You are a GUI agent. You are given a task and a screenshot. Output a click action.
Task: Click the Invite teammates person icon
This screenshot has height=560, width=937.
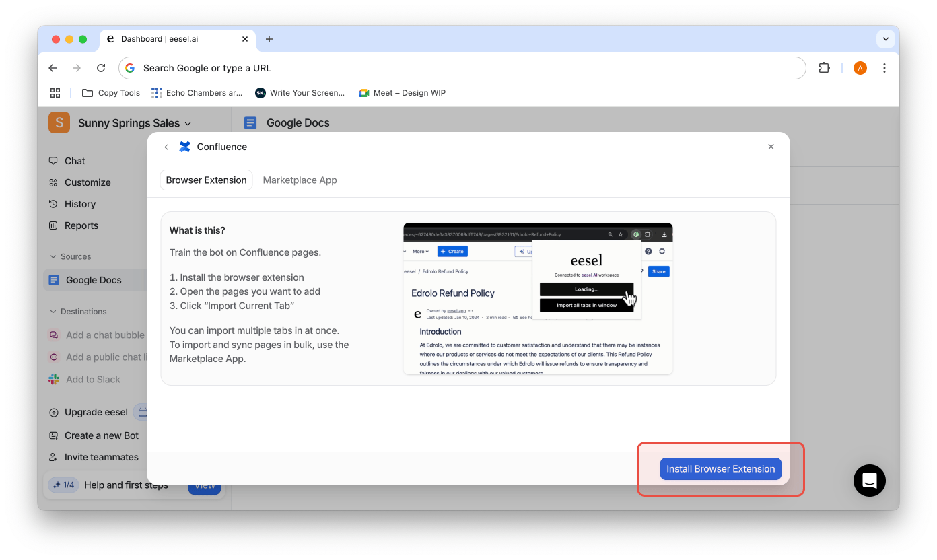[54, 457]
